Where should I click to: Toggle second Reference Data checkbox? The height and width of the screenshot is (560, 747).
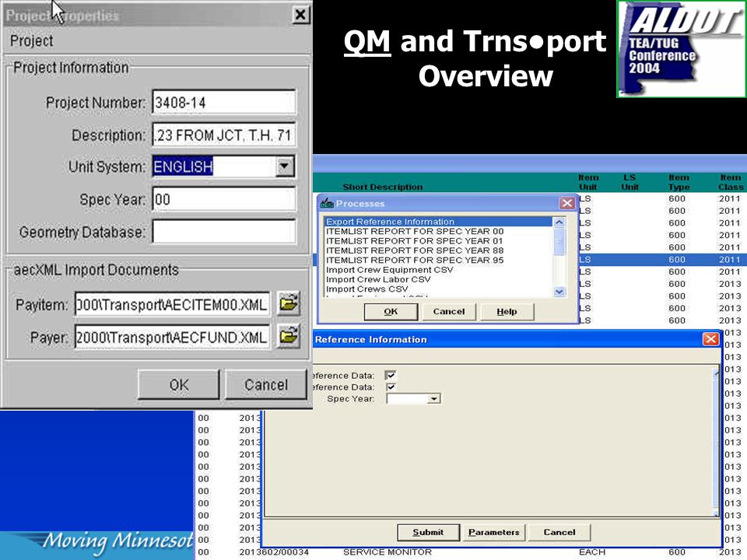[391, 387]
